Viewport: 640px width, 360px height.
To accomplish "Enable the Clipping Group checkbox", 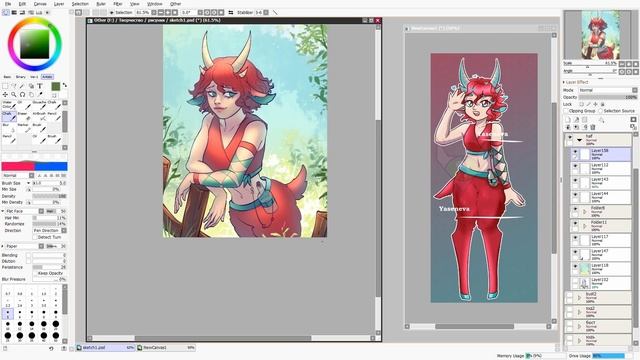I will [x=566, y=111].
